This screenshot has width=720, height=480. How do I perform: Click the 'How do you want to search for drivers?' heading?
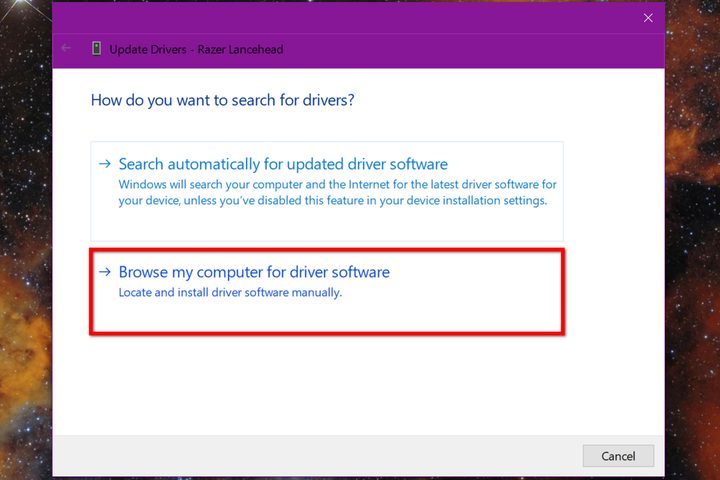click(223, 100)
